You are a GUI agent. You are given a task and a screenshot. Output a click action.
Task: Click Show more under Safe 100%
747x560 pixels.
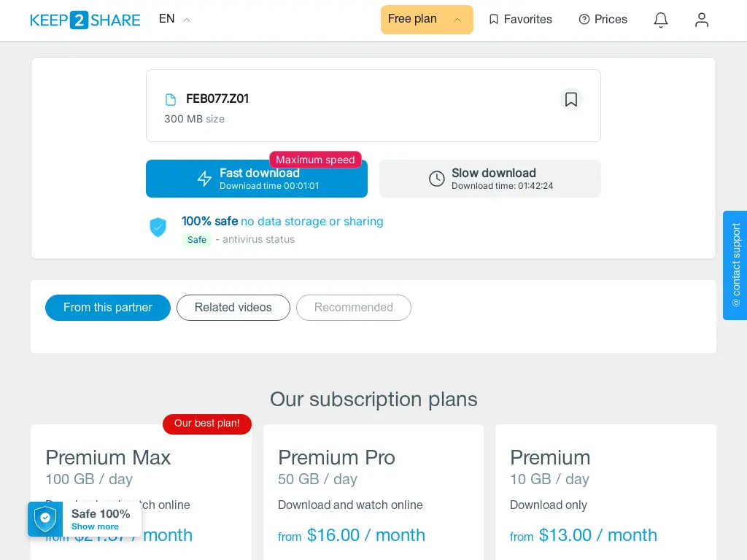[95, 526]
